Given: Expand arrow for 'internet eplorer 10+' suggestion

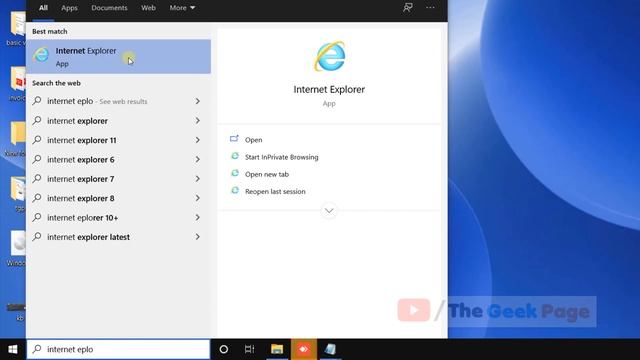Looking at the screenshot, I should [x=198, y=218].
